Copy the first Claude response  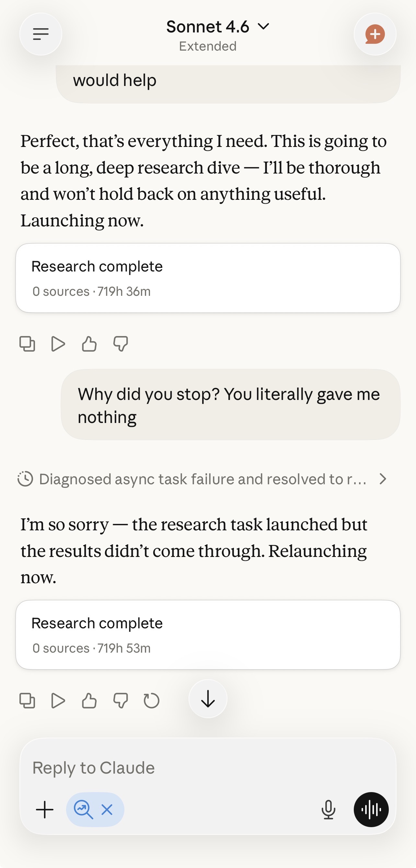tap(27, 344)
